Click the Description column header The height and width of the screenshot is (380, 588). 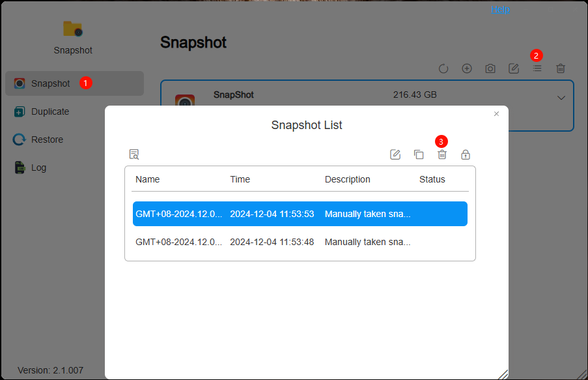click(x=347, y=179)
